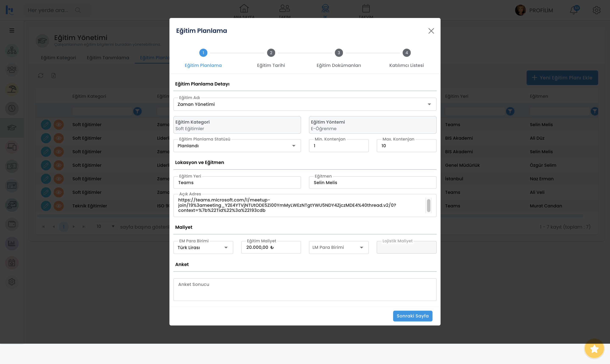Click the Anket Sonucu text area

point(305,290)
